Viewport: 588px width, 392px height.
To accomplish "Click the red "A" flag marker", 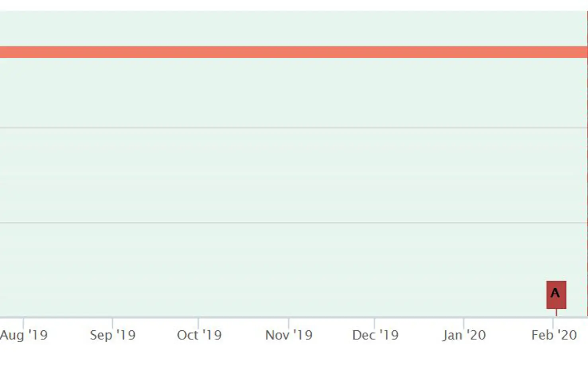I will [x=556, y=294].
